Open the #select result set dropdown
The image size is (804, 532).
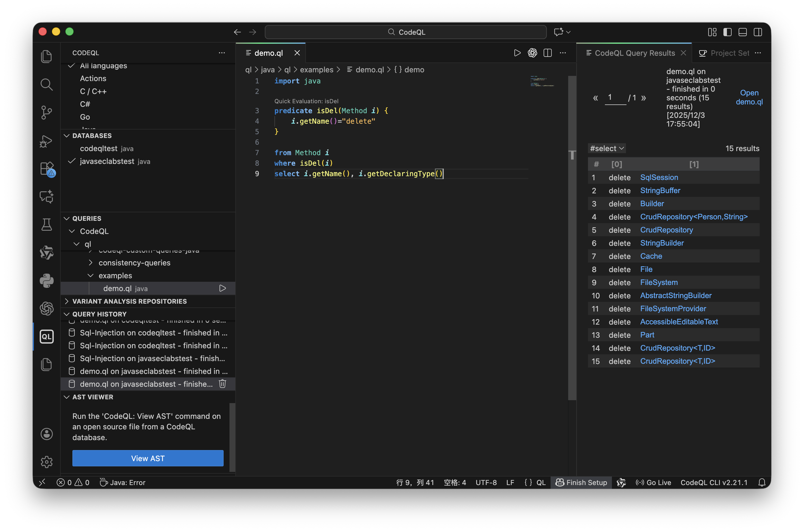pyautogui.click(x=607, y=149)
